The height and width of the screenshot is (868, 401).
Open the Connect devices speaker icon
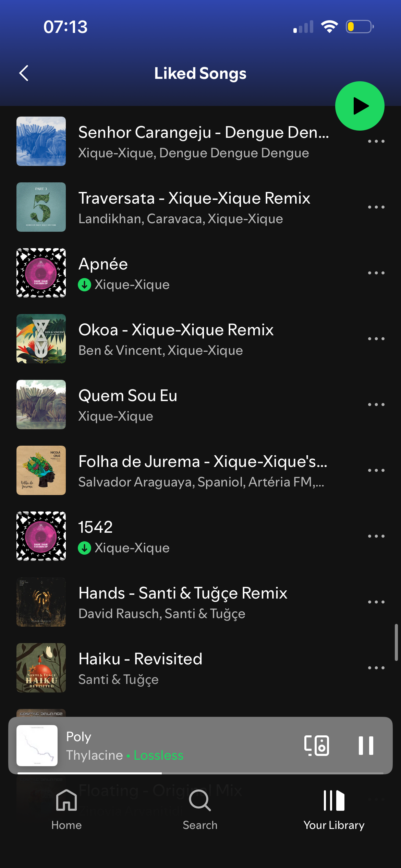click(317, 745)
